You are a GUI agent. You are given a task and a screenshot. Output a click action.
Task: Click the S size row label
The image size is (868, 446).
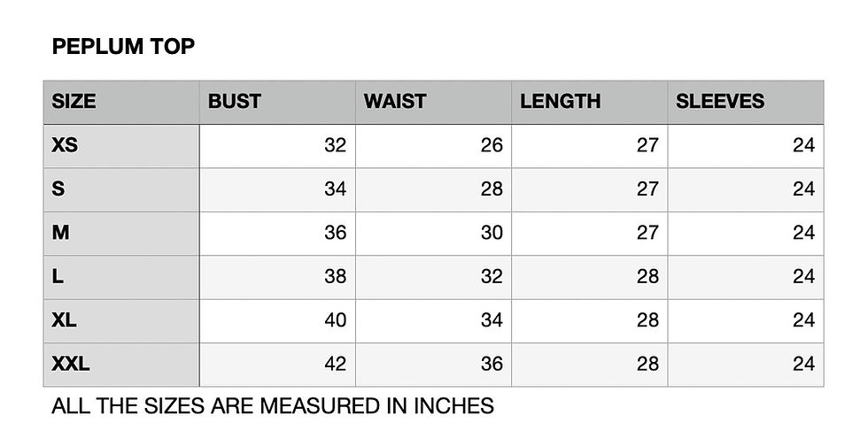click(58, 188)
